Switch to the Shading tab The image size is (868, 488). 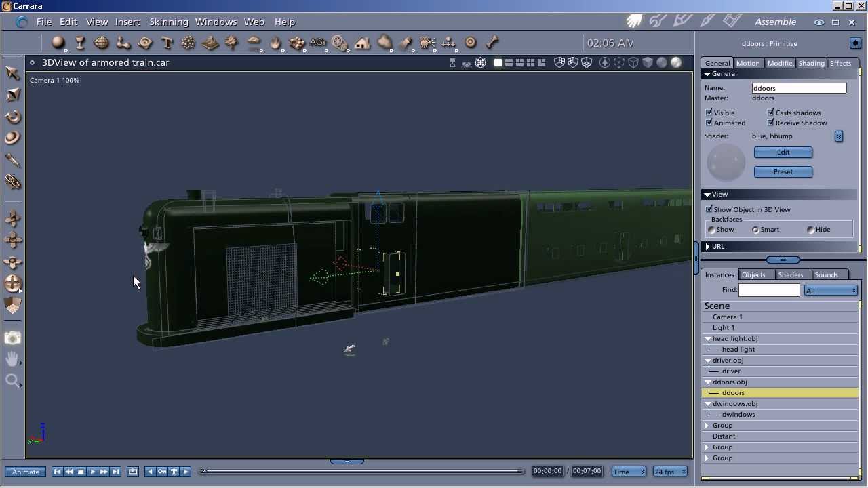tap(811, 63)
